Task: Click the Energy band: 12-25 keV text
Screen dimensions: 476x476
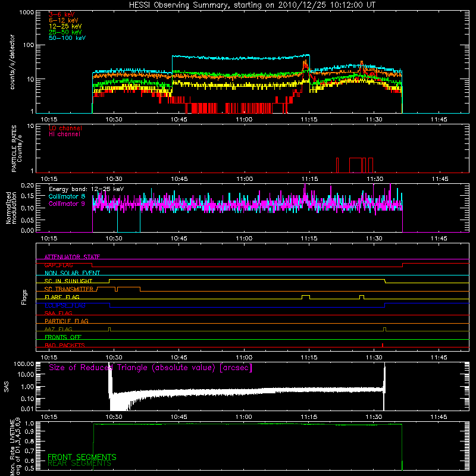Action: 86,189
